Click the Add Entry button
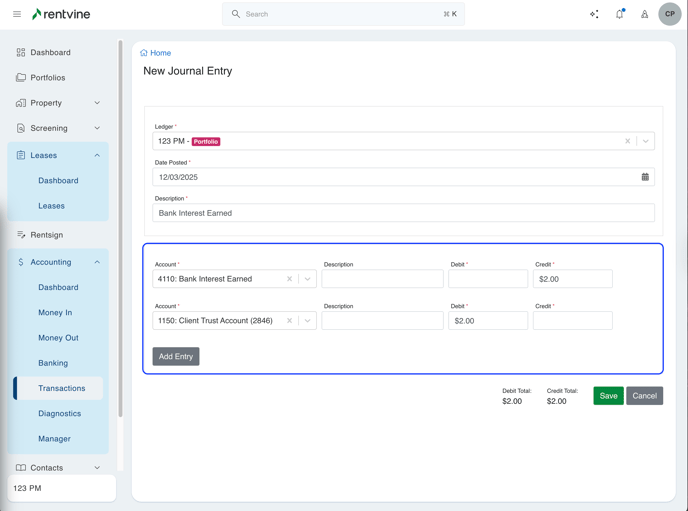The width and height of the screenshot is (688, 511). pyautogui.click(x=176, y=356)
